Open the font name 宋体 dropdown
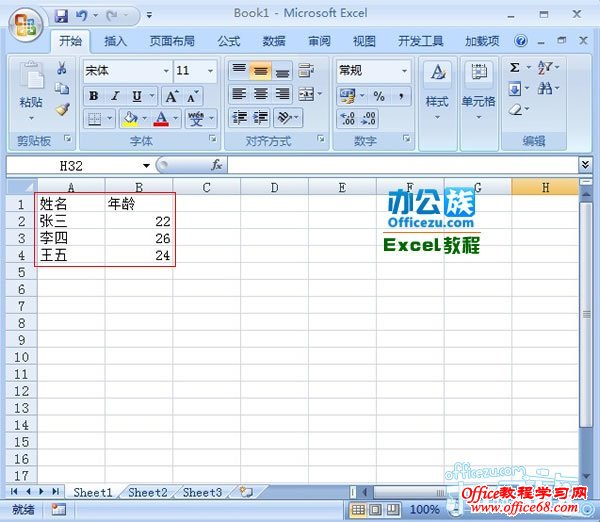Screen dimensions: 600x522 (x=166, y=71)
